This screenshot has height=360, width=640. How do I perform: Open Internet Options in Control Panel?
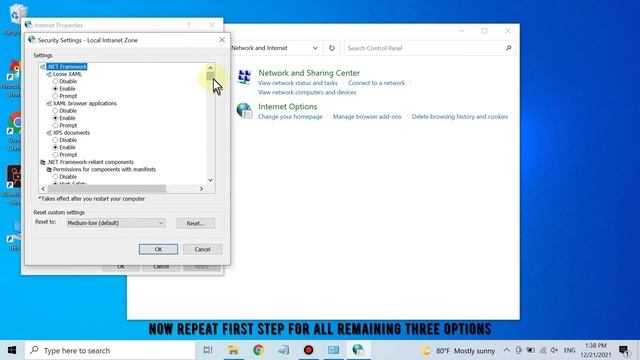pyautogui.click(x=288, y=107)
